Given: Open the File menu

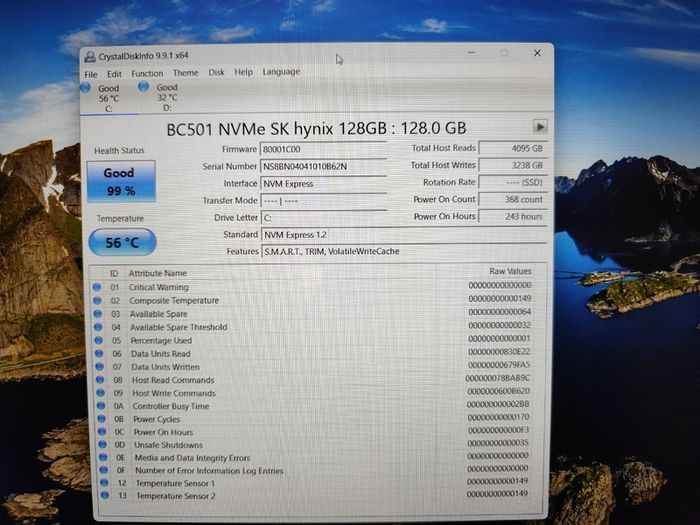Looking at the screenshot, I should click(x=91, y=74).
